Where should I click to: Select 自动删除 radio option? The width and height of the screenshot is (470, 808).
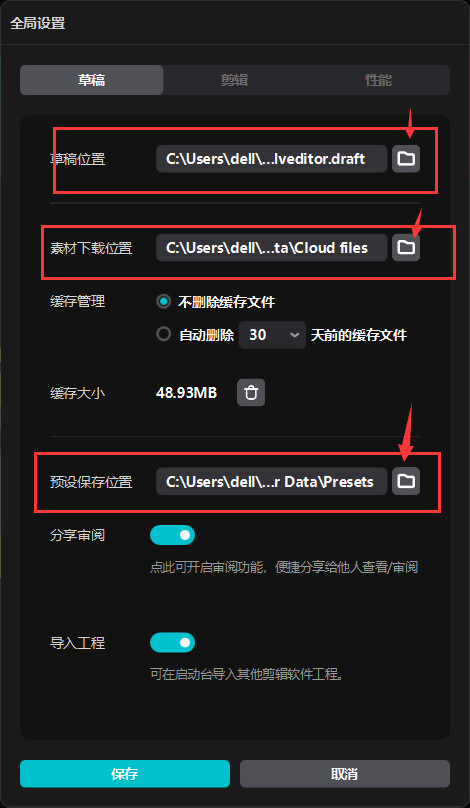pyautogui.click(x=164, y=334)
